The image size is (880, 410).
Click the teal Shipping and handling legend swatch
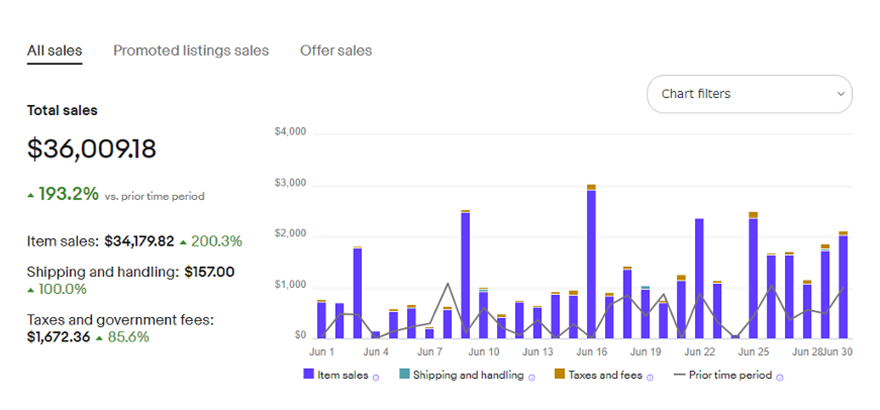[x=405, y=375]
